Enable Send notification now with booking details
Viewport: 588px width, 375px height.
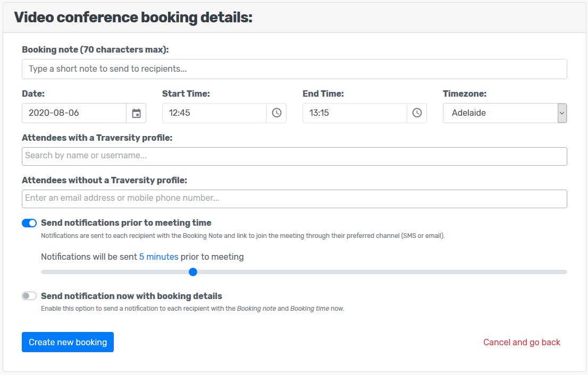click(29, 296)
